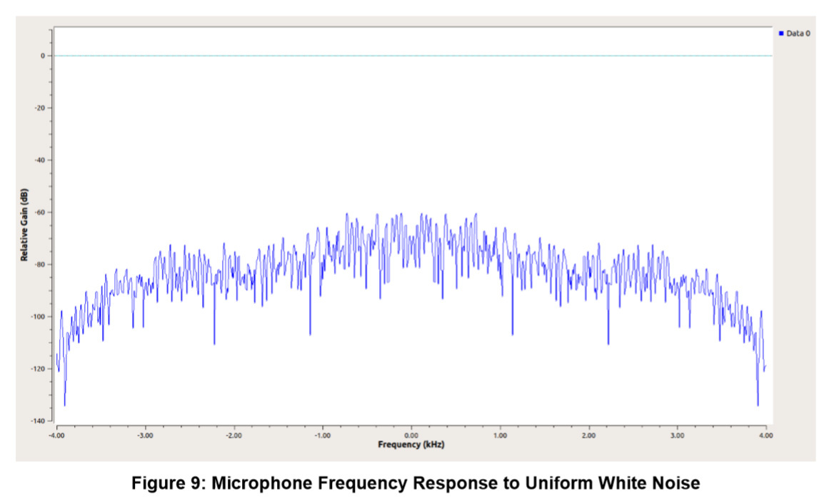The image size is (834, 504).
Task: Click the 0 value on the gain axis
Action: pyautogui.click(x=43, y=56)
